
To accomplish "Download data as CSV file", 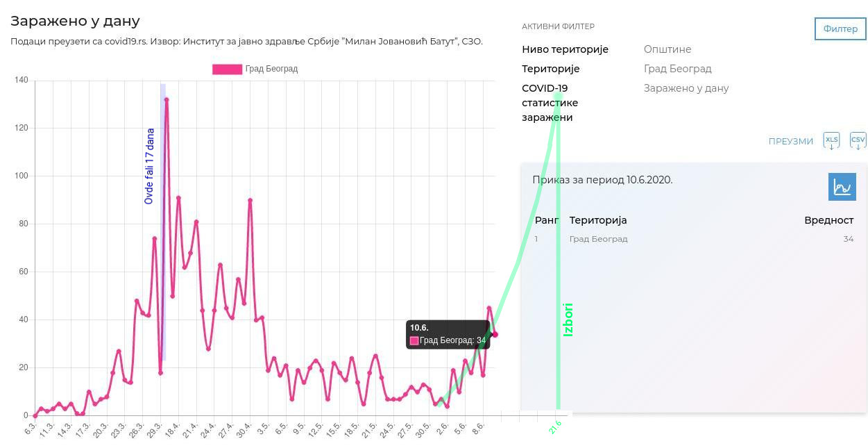I will pyautogui.click(x=858, y=140).
